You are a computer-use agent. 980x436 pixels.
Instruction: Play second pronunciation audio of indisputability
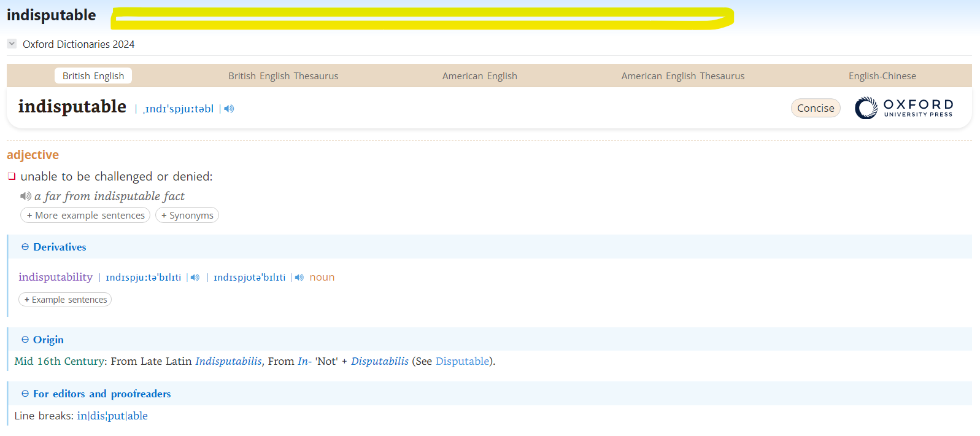coord(299,278)
